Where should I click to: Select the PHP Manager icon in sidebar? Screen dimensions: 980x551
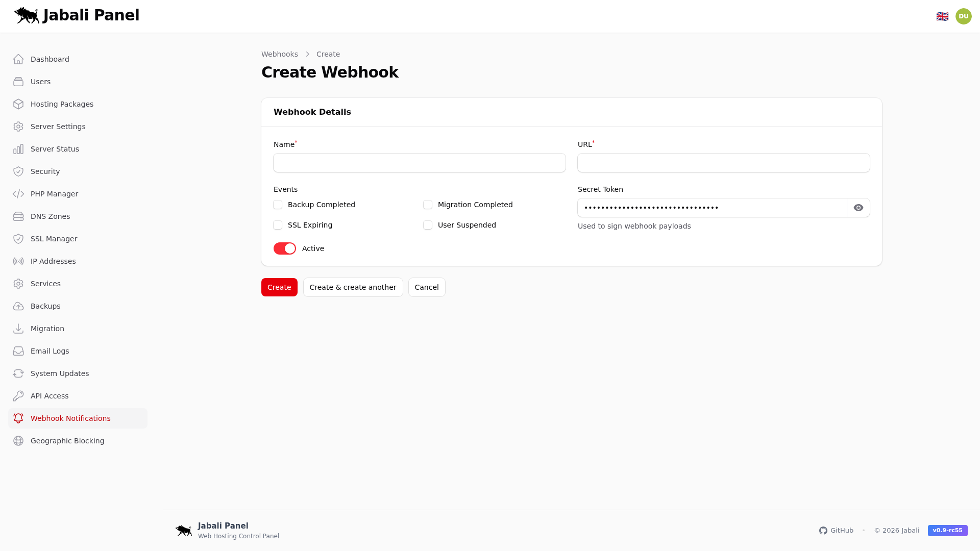18,194
